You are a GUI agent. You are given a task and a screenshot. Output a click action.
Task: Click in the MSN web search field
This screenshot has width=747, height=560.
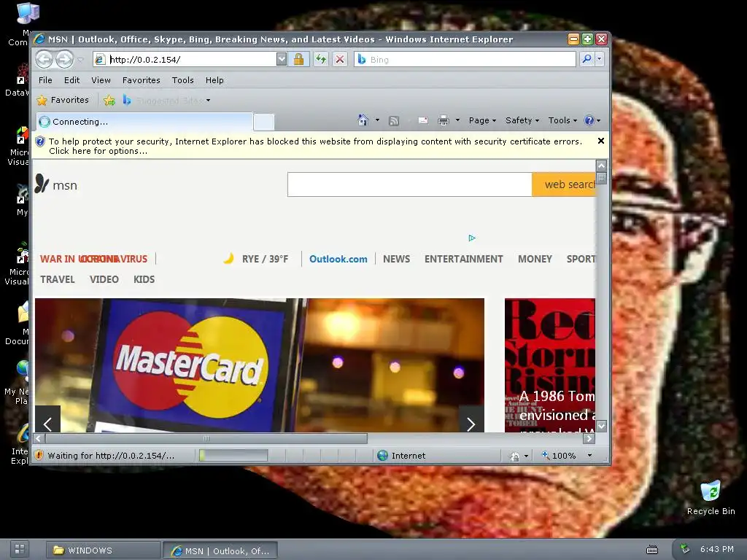tap(410, 184)
